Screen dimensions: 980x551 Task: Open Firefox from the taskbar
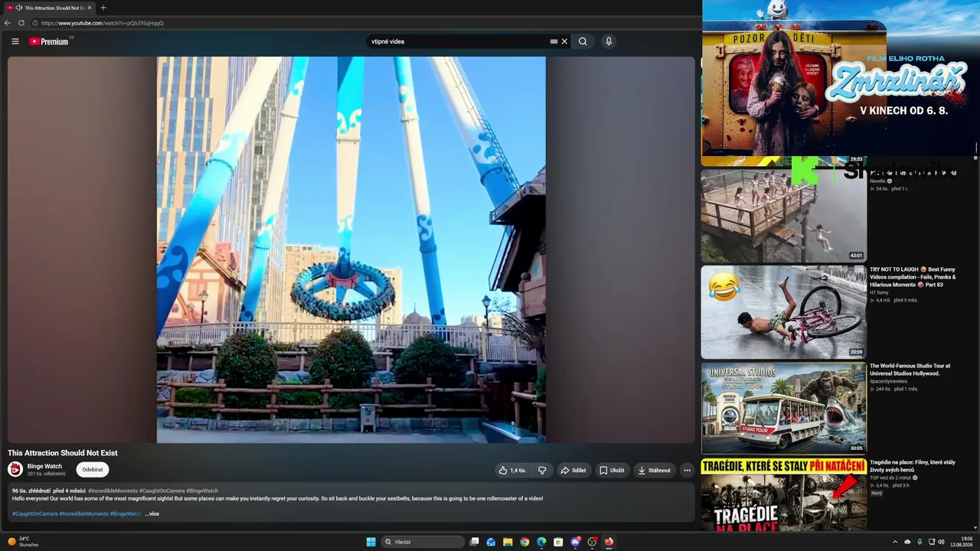pyautogui.click(x=609, y=542)
